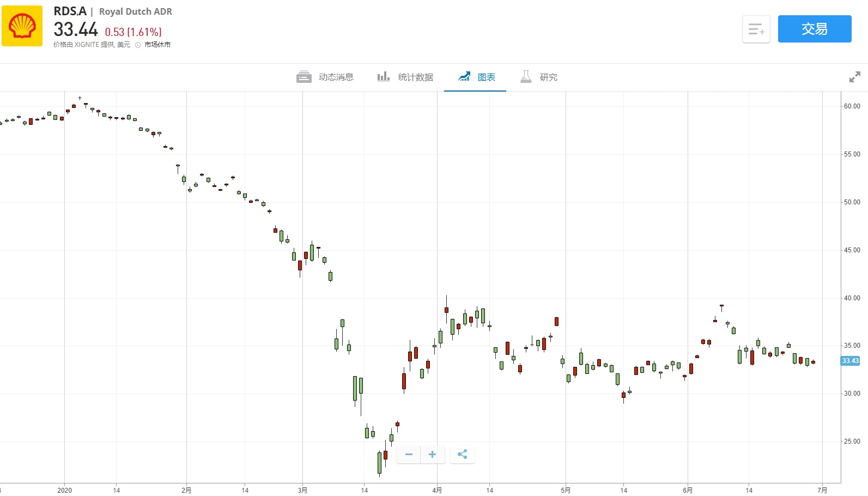Open the 研究 research tab
The height and width of the screenshot is (496, 868).
[548, 77]
